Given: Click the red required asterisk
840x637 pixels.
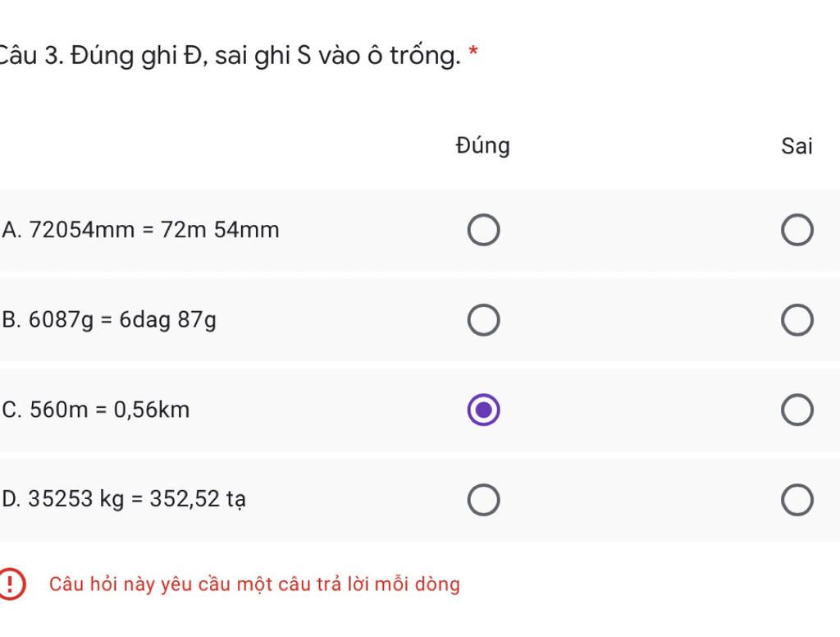Looking at the screenshot, I should (473, 52).
